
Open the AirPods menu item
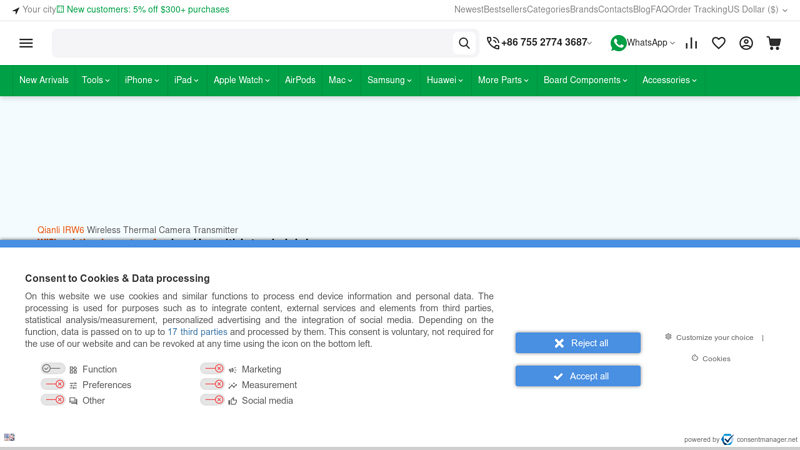click(300, 80)
